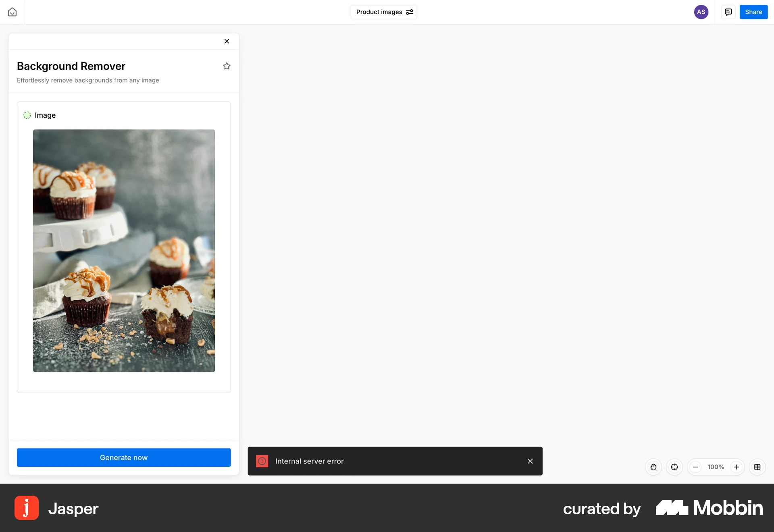Click Generate now button

[x=124, y=457]
